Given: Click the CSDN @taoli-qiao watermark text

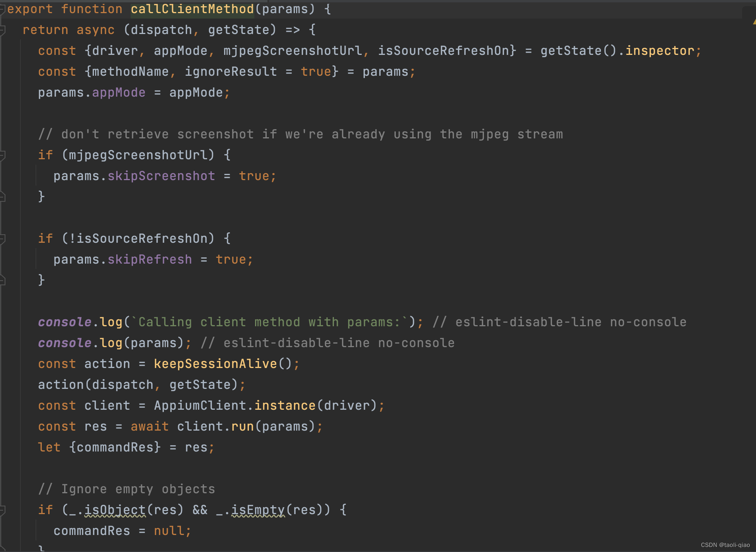Looking at the screenshot, I should pyautogui.click(x=725, y=545).
